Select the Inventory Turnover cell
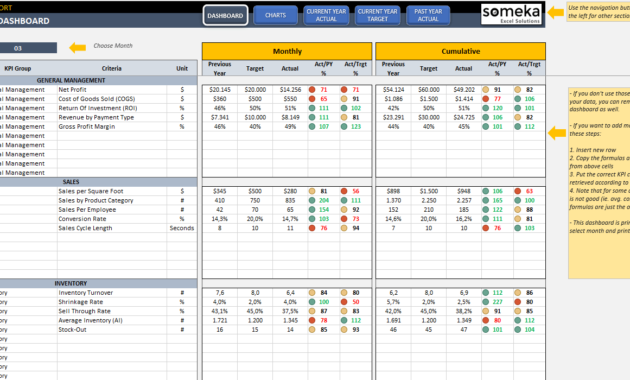 112,293
